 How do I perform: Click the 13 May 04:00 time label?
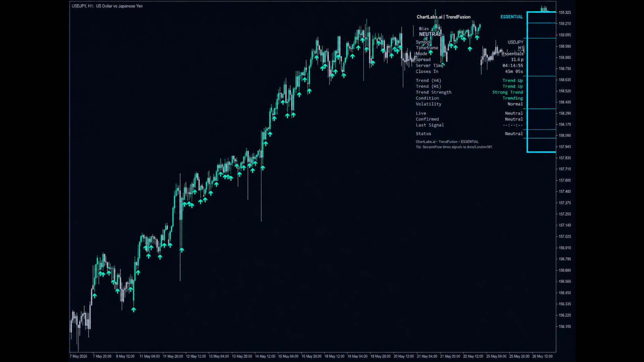click(219, 356)
